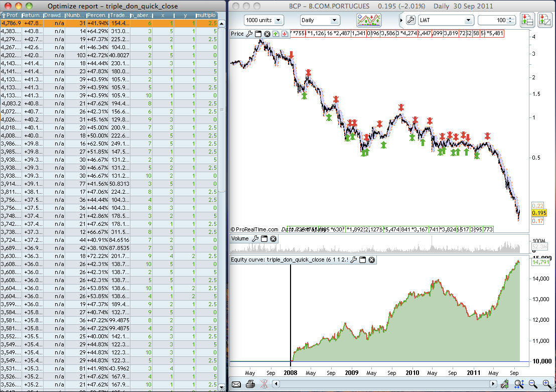Sort report by the y column header
Image resolution: width=556 pixels, height=392 pixels.
tap(185, 15)
